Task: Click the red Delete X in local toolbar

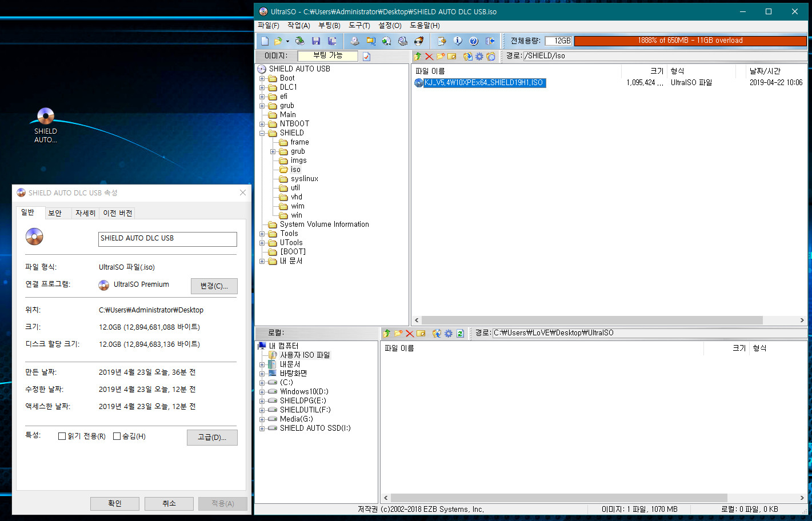Action: pyautogui.click(x=410, y=333)
